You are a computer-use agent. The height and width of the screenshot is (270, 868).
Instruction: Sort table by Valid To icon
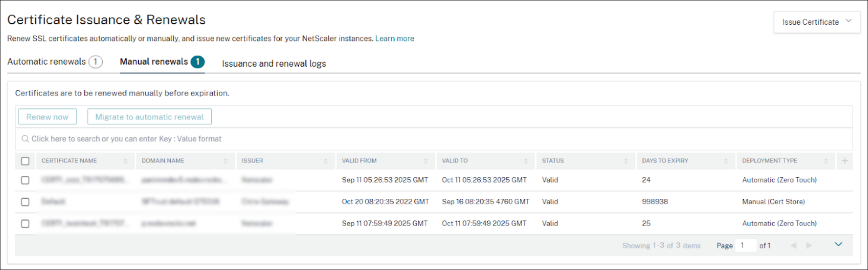tap(525, 161)
